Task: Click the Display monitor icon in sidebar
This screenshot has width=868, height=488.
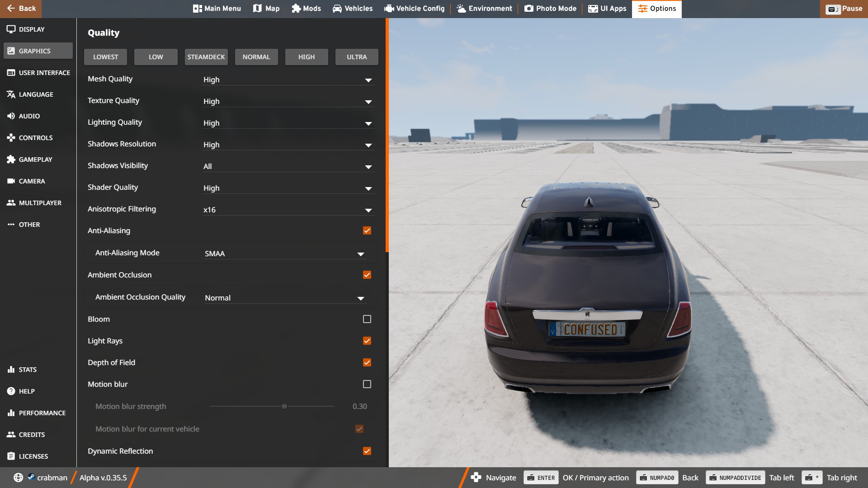Action: 11,29
